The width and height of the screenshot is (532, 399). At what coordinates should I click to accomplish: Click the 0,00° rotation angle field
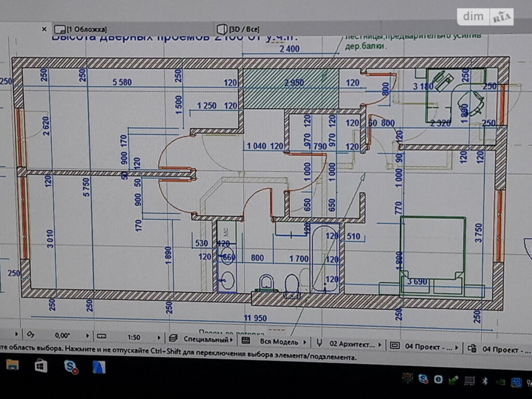tap(62, 335)
